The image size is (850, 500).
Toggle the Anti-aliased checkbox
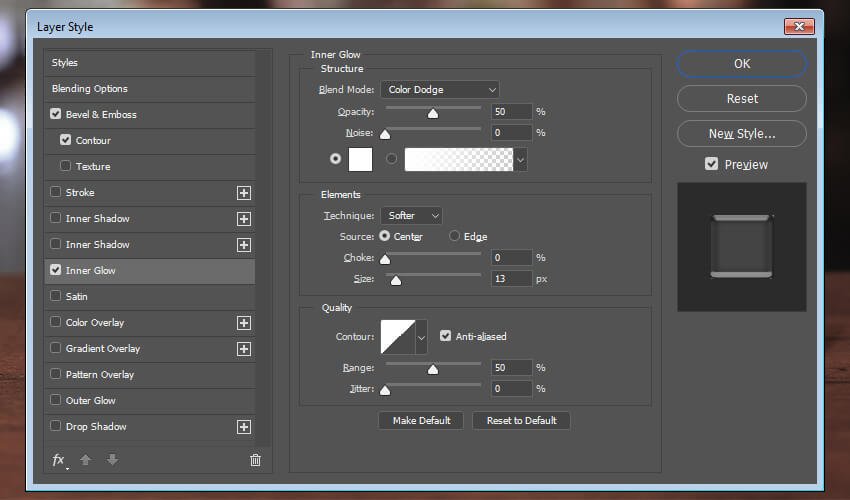(x=446, y=336)
